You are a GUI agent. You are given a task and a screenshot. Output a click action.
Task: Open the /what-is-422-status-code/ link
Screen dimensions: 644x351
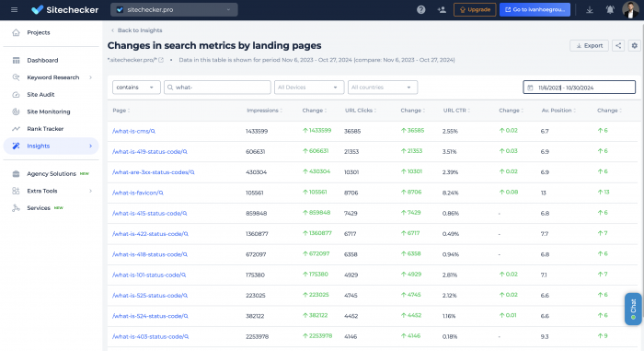(x=148, y=234)
